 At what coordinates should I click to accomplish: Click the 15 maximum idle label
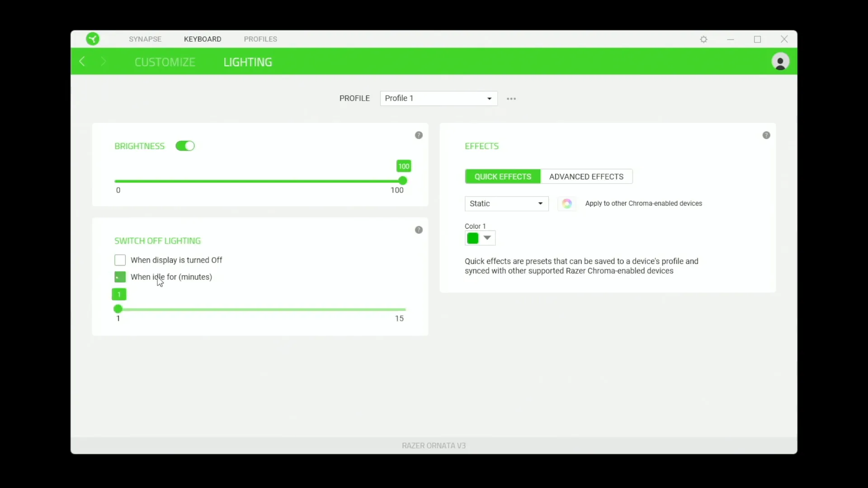(x=400, y=319)
